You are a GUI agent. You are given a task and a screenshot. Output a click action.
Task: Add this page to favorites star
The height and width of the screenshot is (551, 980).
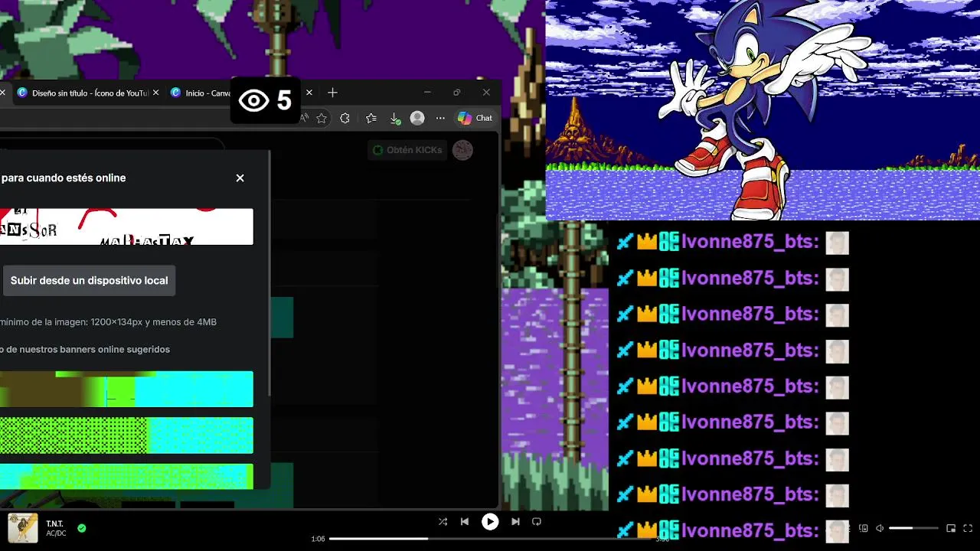pyautogui.click(x=322, y=118)
